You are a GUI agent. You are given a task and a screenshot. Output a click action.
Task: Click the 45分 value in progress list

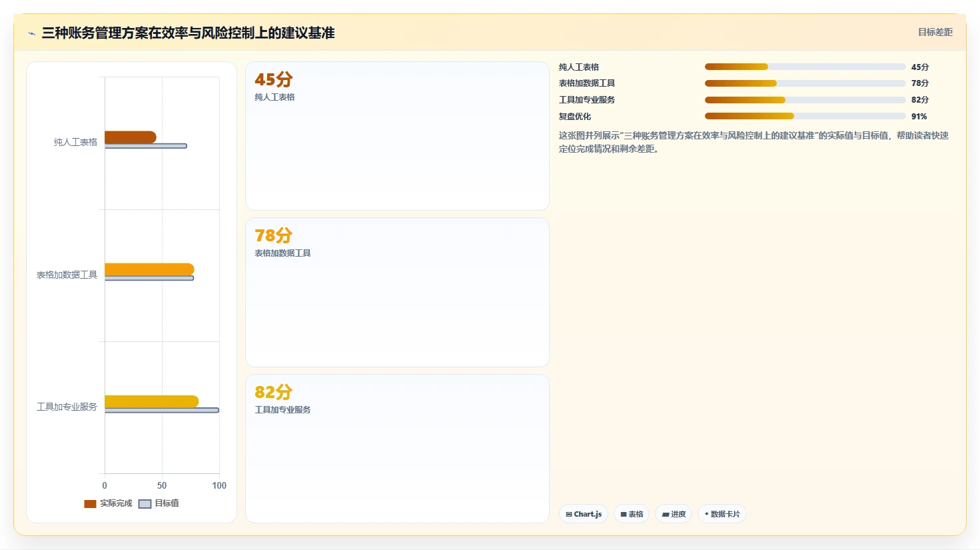click(x=920, y=67)
